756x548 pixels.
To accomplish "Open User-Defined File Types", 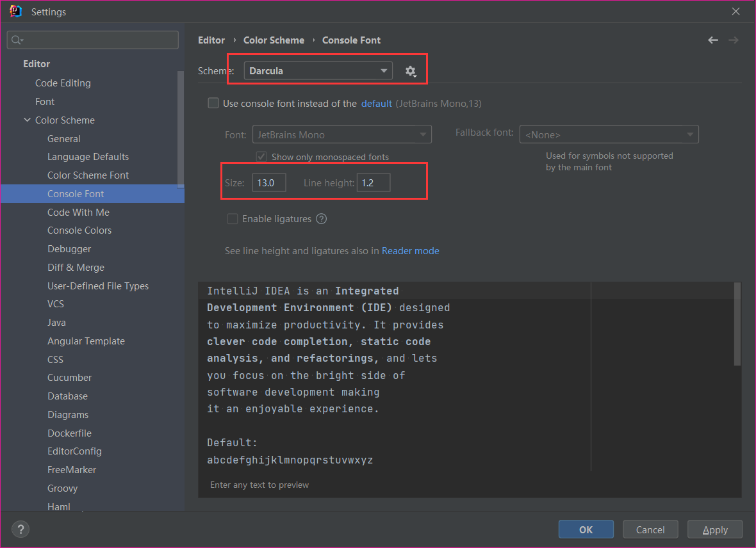I will click(x=98, y=286).
